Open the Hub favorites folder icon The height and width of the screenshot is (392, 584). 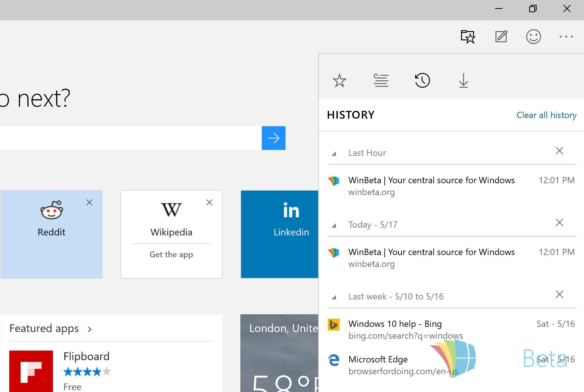tap(468, 37)
